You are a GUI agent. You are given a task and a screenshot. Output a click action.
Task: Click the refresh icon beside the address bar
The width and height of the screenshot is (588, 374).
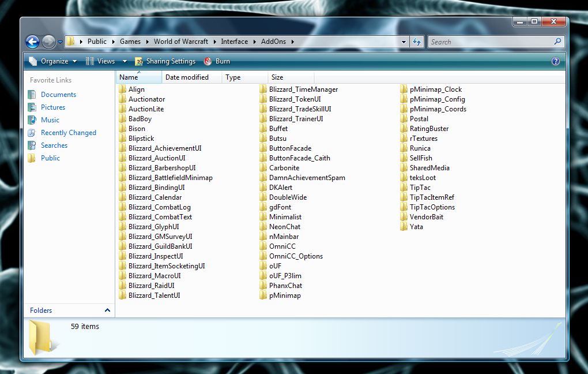417,42
